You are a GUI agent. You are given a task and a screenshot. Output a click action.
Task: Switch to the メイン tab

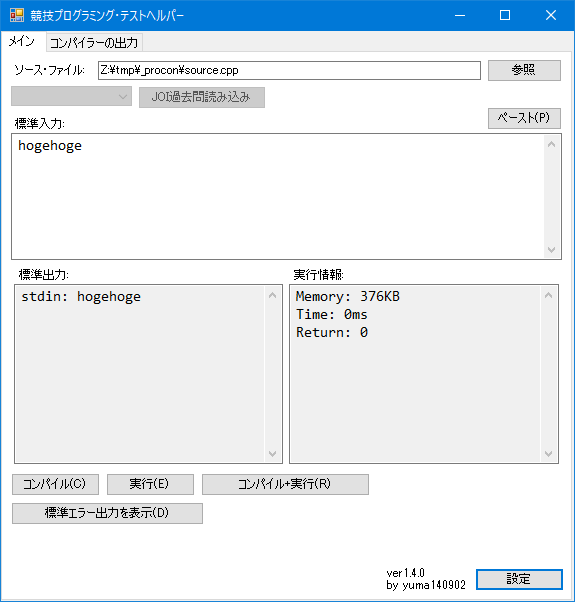pyautogui.click(x=22, y=41)
